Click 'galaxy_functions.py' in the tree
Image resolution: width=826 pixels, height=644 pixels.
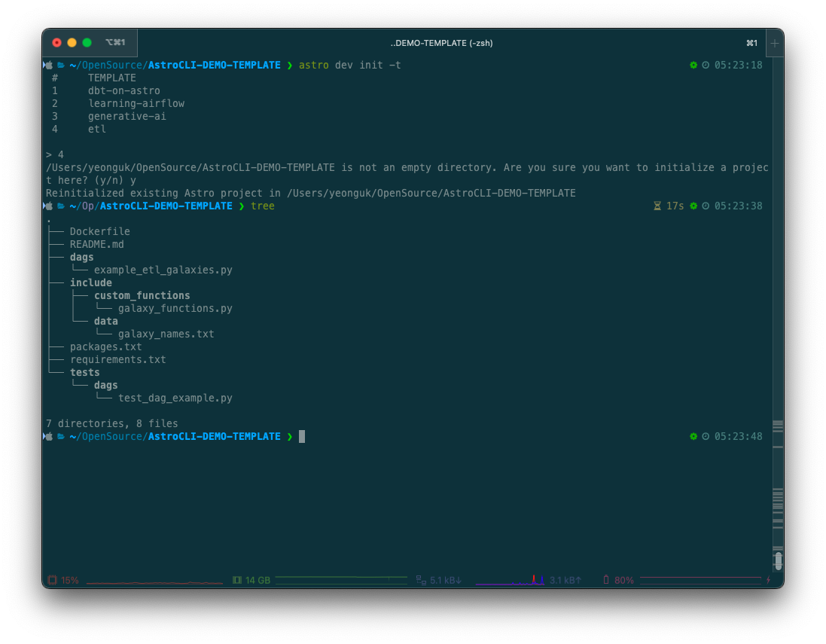[x=175, y=309]
